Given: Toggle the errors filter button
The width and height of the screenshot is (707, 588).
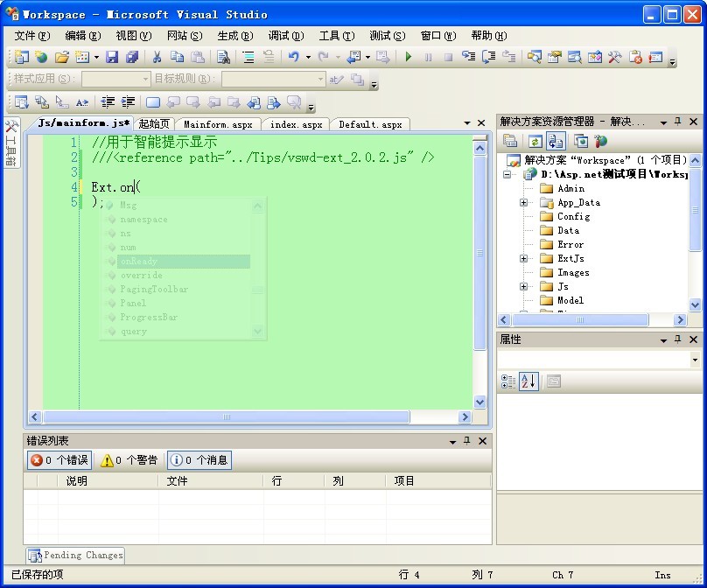Looking at the screenshot, I should click(59, 460).
